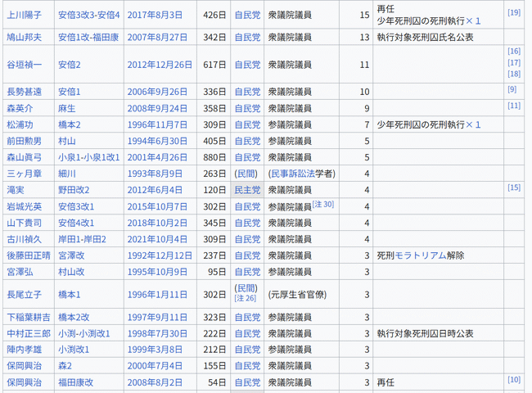Open the 安倍4改1 cabinet link
The image size is (532, 393).
coord(76,223)
